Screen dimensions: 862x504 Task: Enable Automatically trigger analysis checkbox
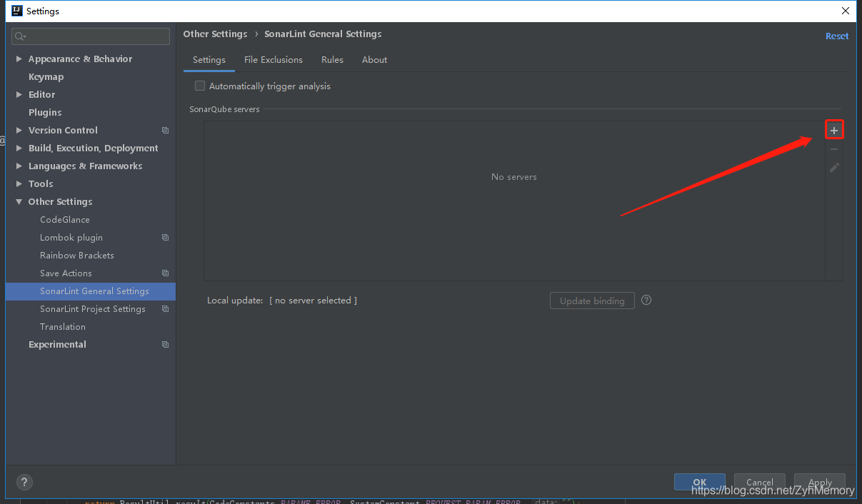coord(200,86)
